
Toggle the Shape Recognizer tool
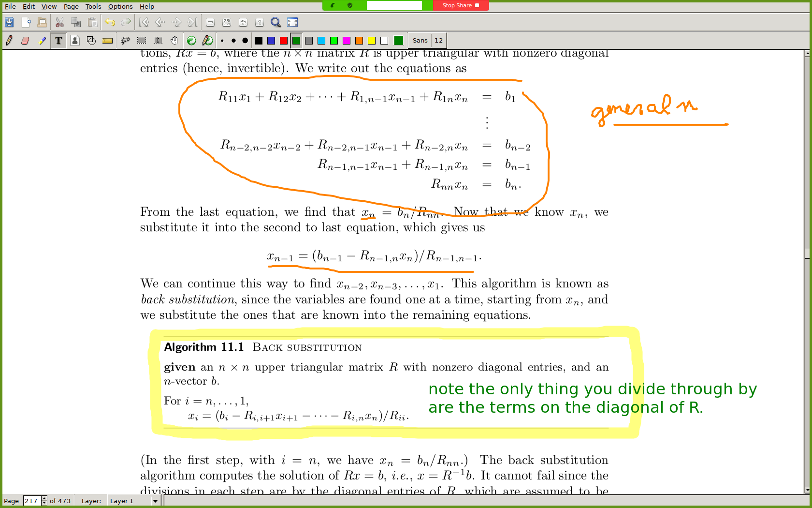[91, 41]
